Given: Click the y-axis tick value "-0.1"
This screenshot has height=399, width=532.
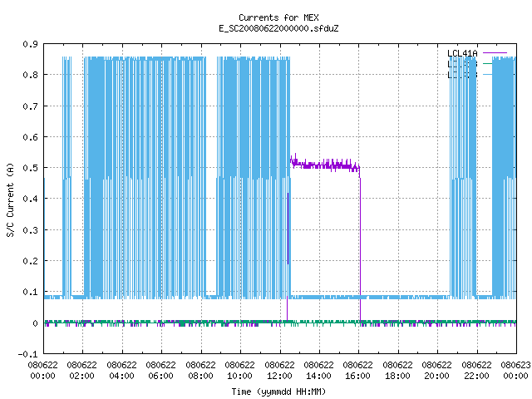Looking at the screenshot, I should pyautogui.click(x=27, y=354).
